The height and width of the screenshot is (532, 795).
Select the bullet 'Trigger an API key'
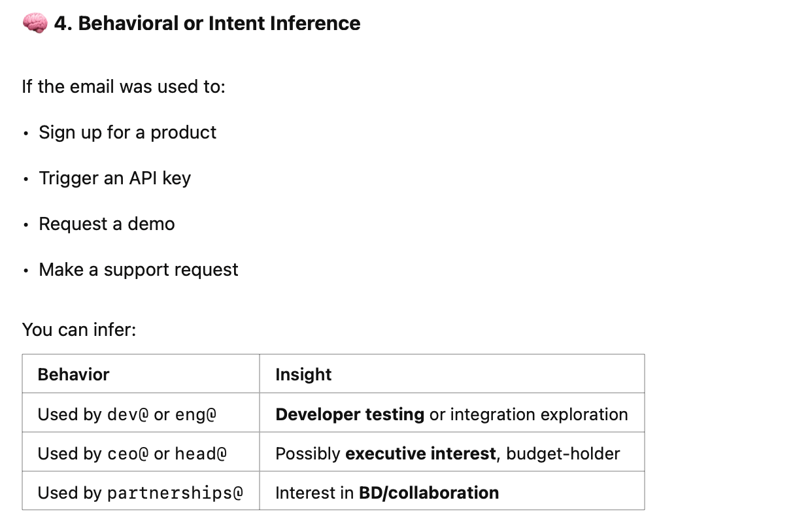pyautogui.click(x=115, y=178)
